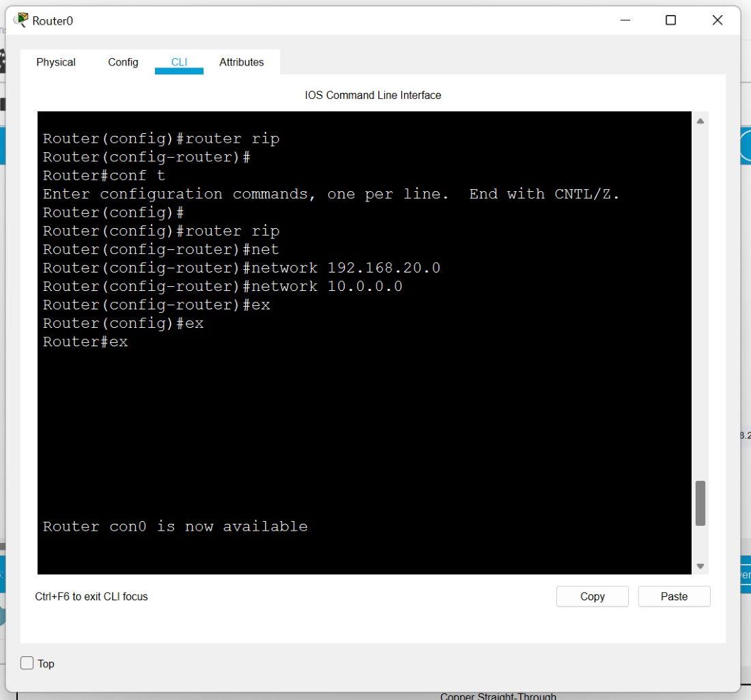Click the 'Ctrl+F6 to exit CLI focus' hint
Viewport: 751px width, 700px height.
(91, 596)
